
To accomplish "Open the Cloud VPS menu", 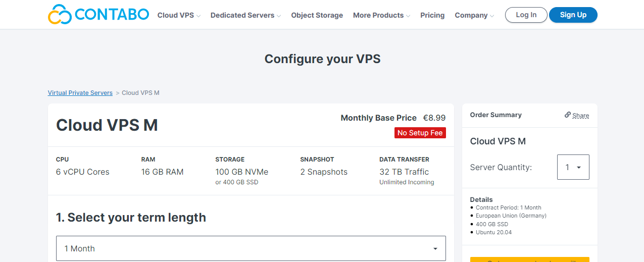I will [179, 15].
